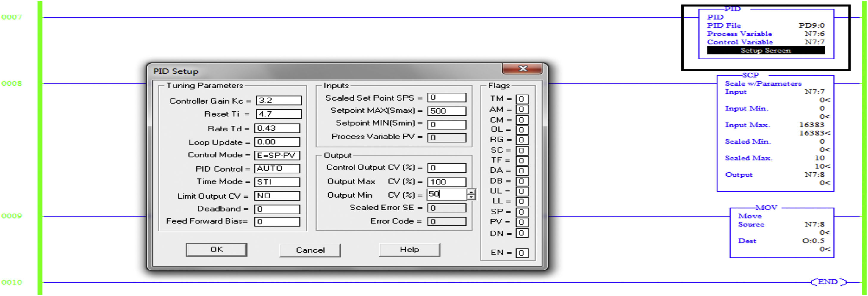Click the Deadband input field

(x=277, y=209)
